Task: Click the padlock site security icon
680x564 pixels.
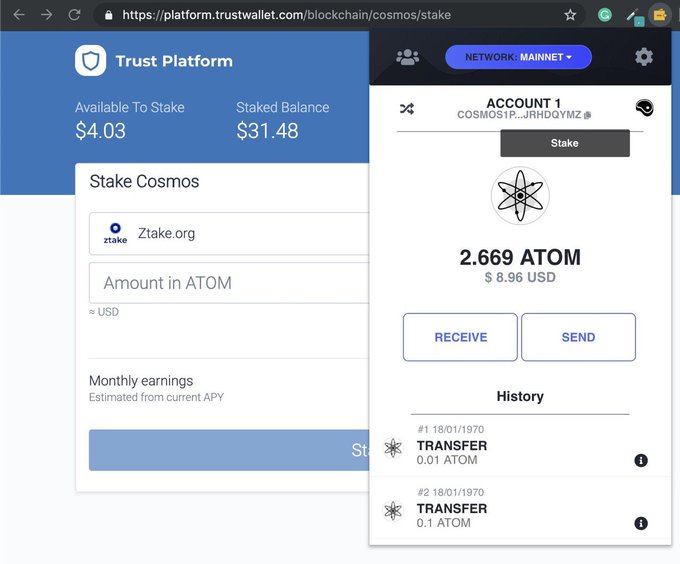Action: 109,15
